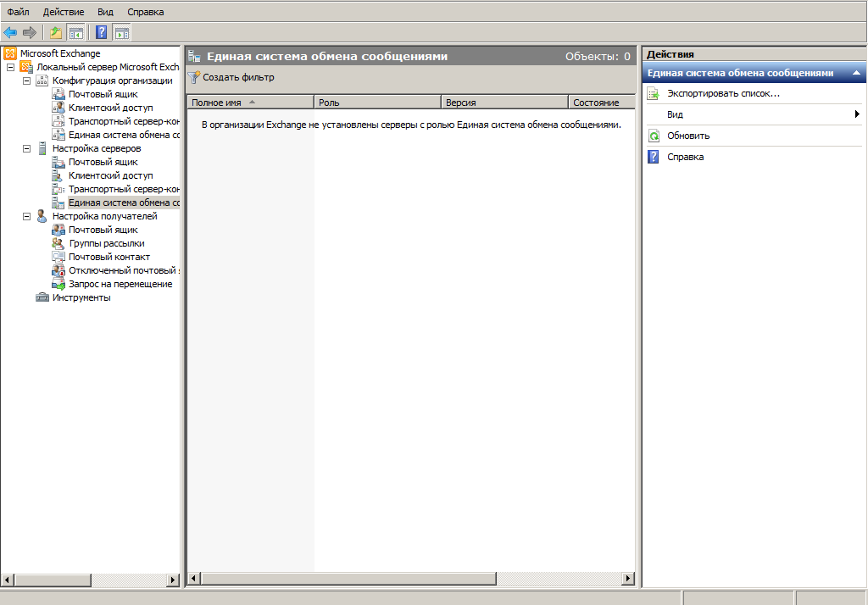The height and width of the screenshot is (605, 868).
Task: Select Клиентский доступ under Конфигурация организации
Action: pyautogui.click(x=111, y=108)
